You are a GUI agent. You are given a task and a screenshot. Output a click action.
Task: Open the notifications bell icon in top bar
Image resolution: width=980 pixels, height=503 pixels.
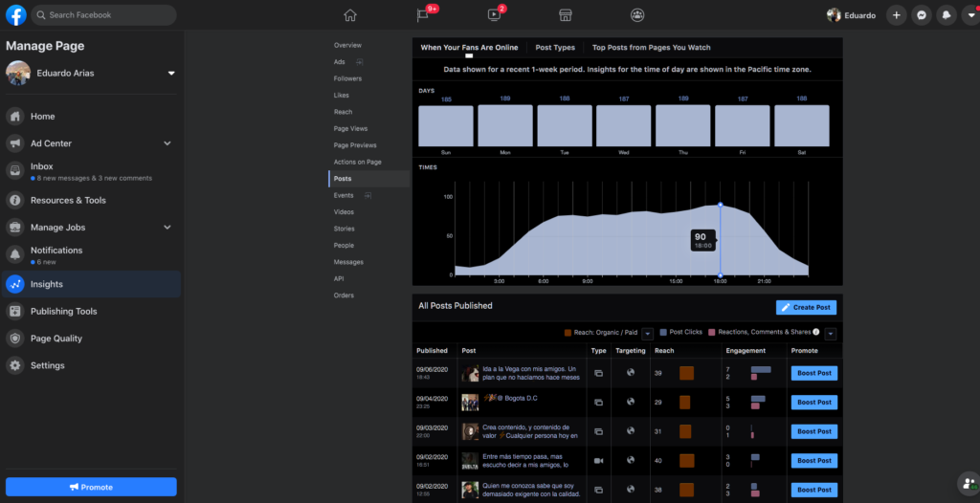coord(947,15)
